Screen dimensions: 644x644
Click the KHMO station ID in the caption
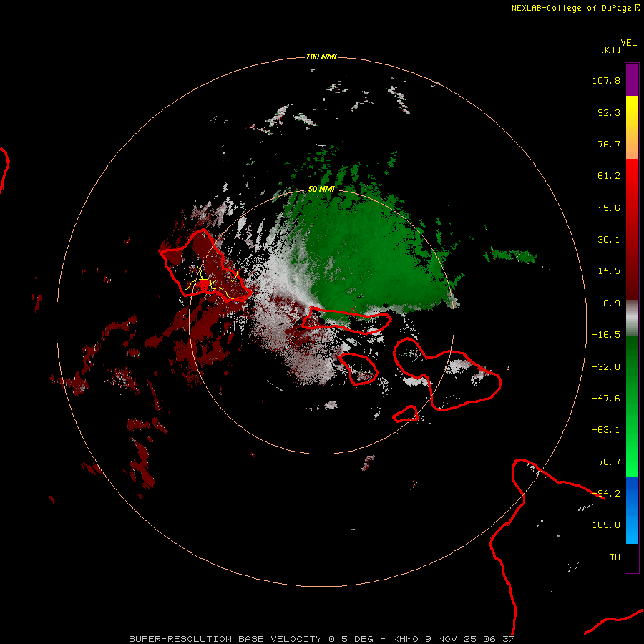(x=406, y=639)
